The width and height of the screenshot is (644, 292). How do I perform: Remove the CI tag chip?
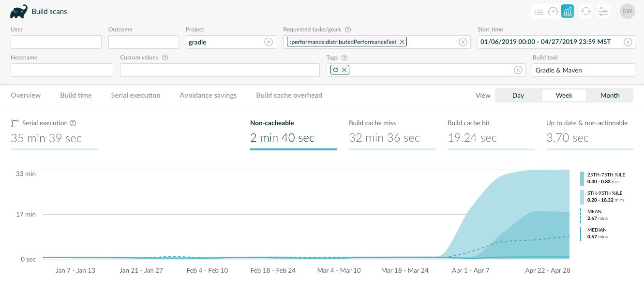[344, 70]
